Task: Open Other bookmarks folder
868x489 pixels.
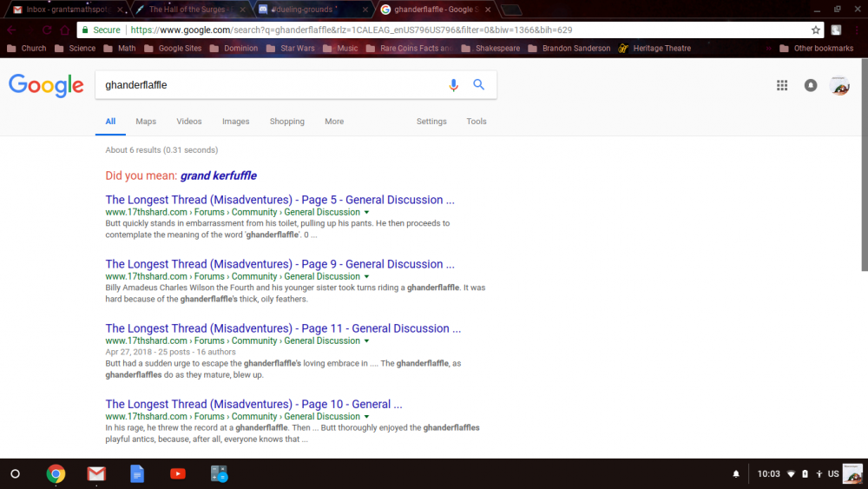Action: point(817,48)
